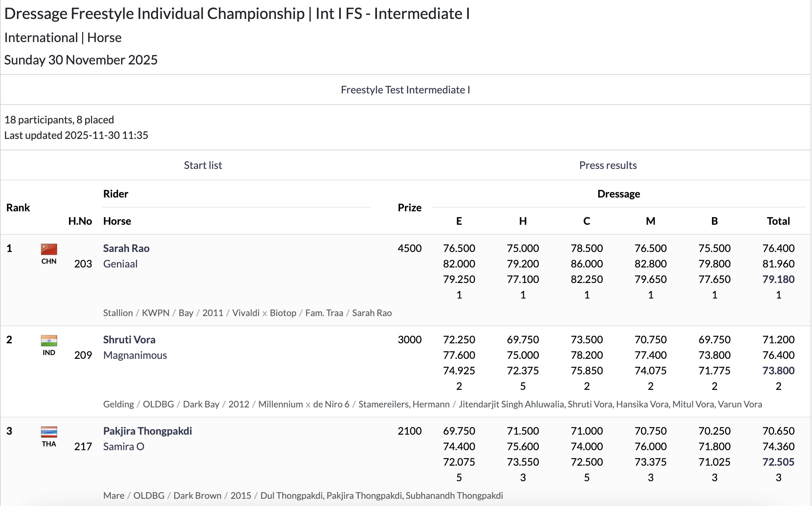Viewport: 812px width, 506px height.
Task: Click Pakjira Thongpakdi's total score 72.505
Action: click(778, 462)
